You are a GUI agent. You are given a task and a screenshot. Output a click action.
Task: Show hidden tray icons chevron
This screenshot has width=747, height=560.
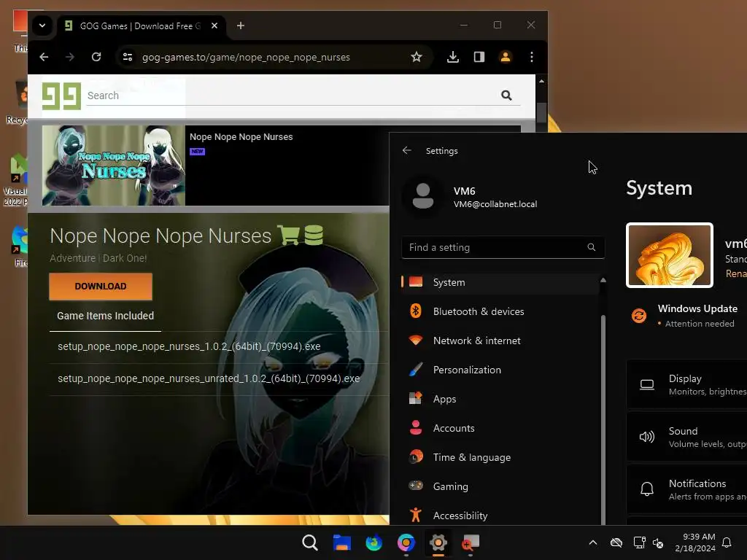[593, 542]
